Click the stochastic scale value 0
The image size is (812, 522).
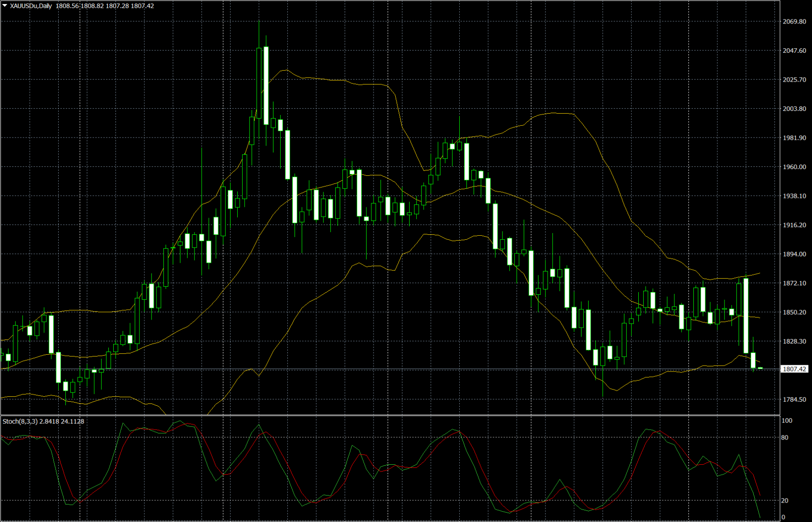tap(784, 517)
